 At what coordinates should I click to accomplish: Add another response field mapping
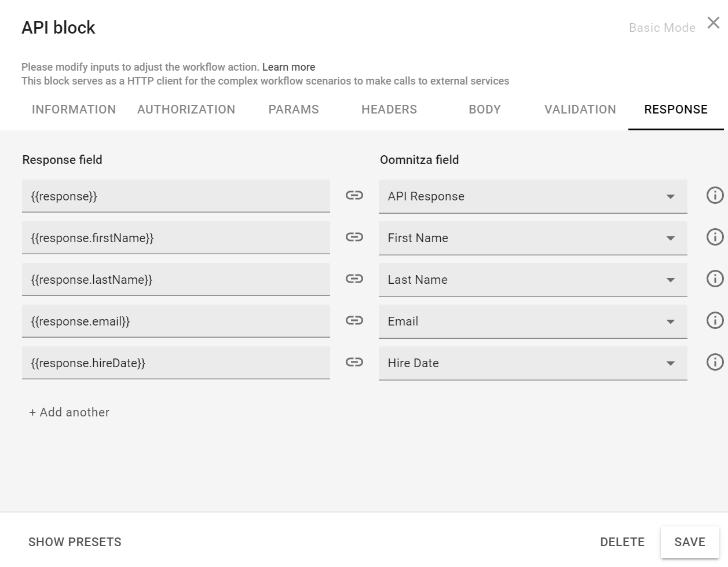tap(69, 412)
